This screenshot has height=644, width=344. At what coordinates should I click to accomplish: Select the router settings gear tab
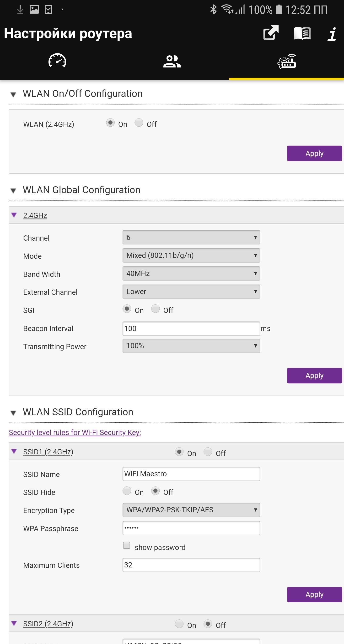(x=286, y=61)
